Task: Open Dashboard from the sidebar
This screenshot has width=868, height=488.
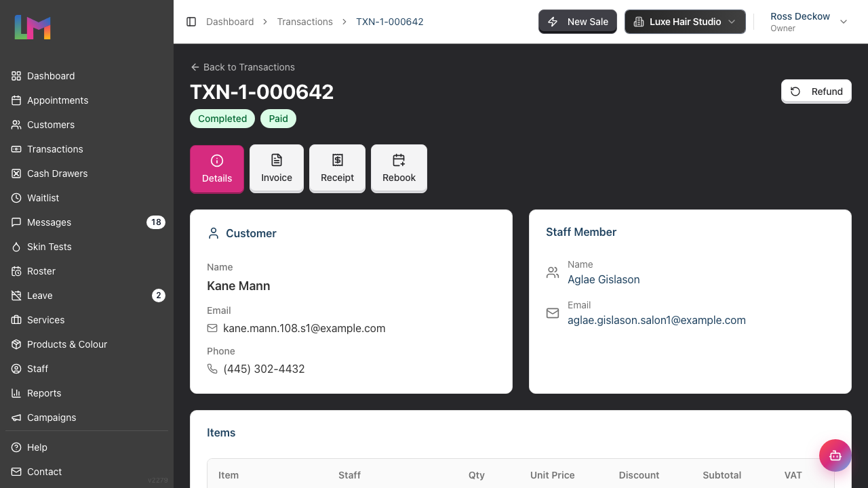Action: (87, 76)
